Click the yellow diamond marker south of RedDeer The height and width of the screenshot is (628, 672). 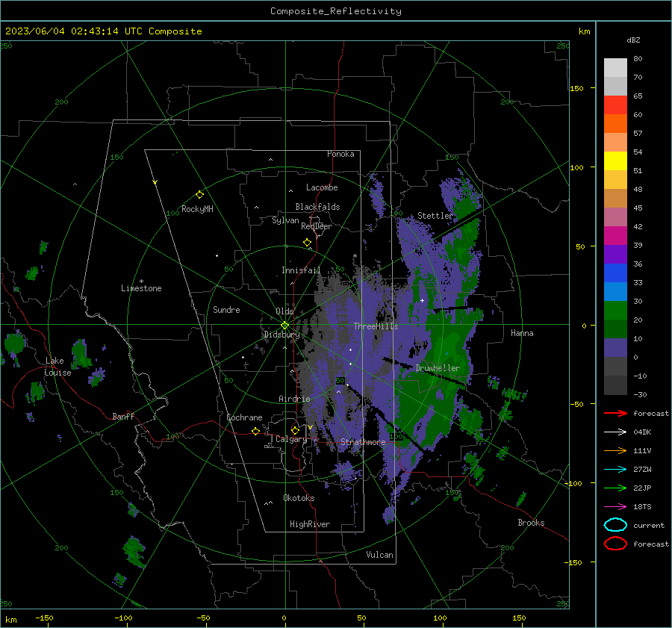point(308,243)
